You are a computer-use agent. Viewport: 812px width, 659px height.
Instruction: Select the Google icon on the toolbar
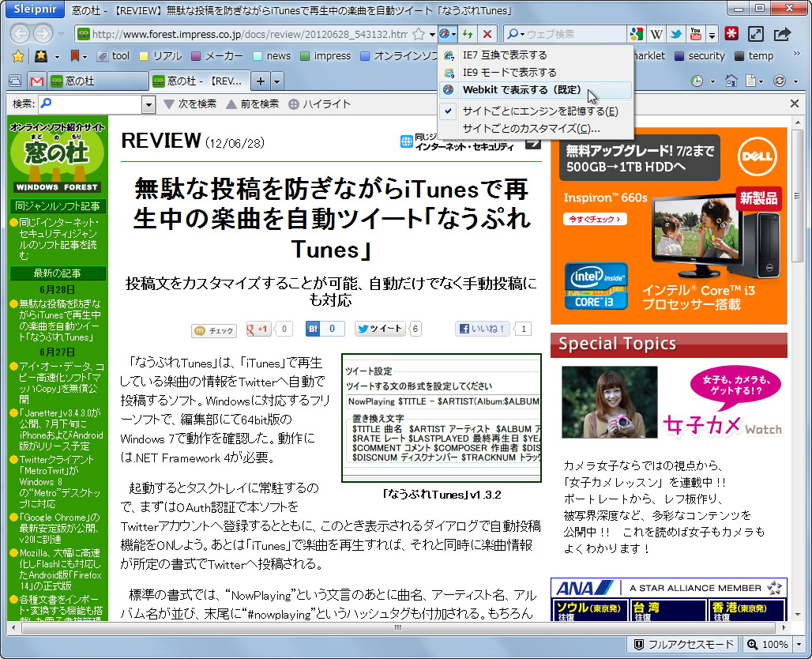[636, 35]
